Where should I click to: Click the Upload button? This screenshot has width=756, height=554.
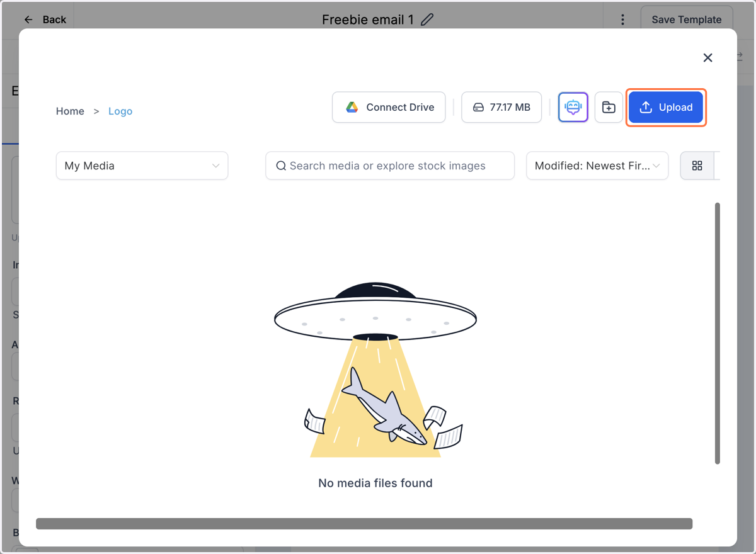[x=666, y=108]
